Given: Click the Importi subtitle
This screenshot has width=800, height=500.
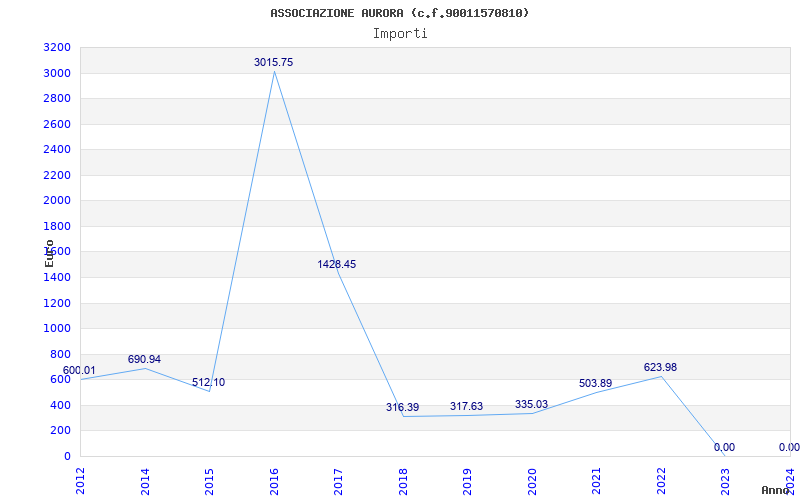Looking at the screenshot, I should pyautogui.click(x=400, y=34).
